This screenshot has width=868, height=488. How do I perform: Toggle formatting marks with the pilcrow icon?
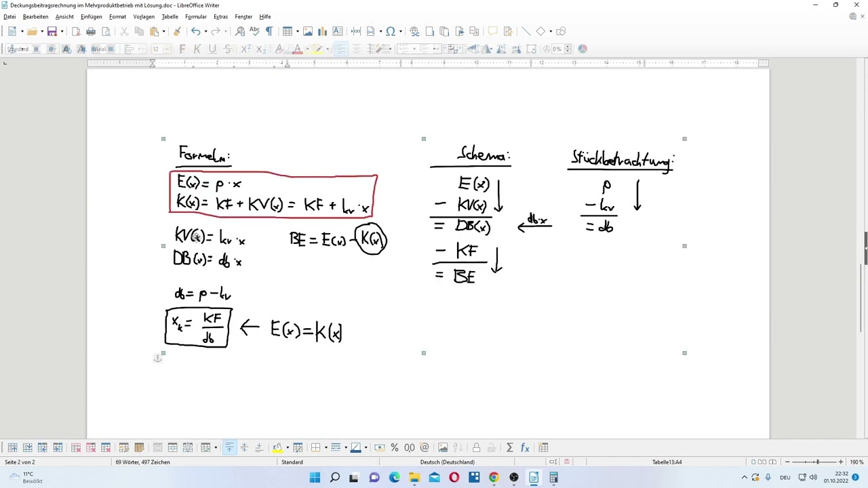[269, 31]
